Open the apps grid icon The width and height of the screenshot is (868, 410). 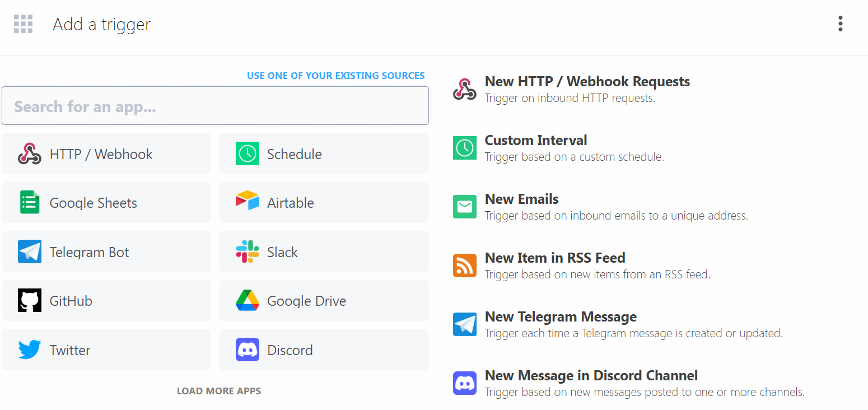pos(24,24)
